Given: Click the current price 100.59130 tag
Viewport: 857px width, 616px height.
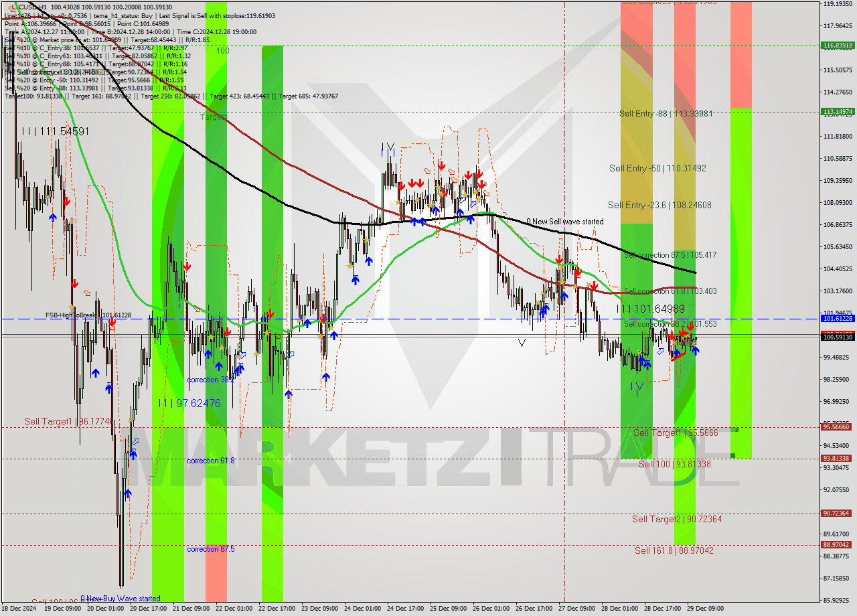Looking at the screenshot, I should (x=837, y=337).
